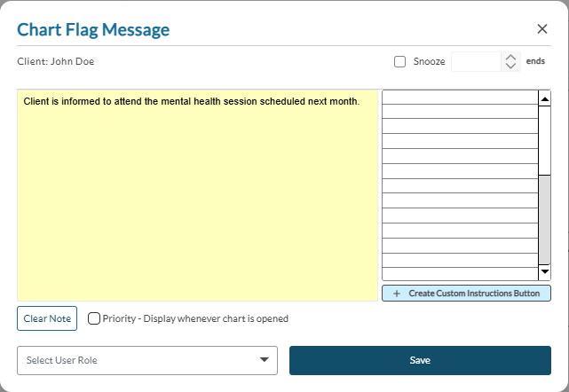Viewport: 569px width, 392px height.
Task: Close the Chart Flag Message dialog
Action: (x=542, y=29)
